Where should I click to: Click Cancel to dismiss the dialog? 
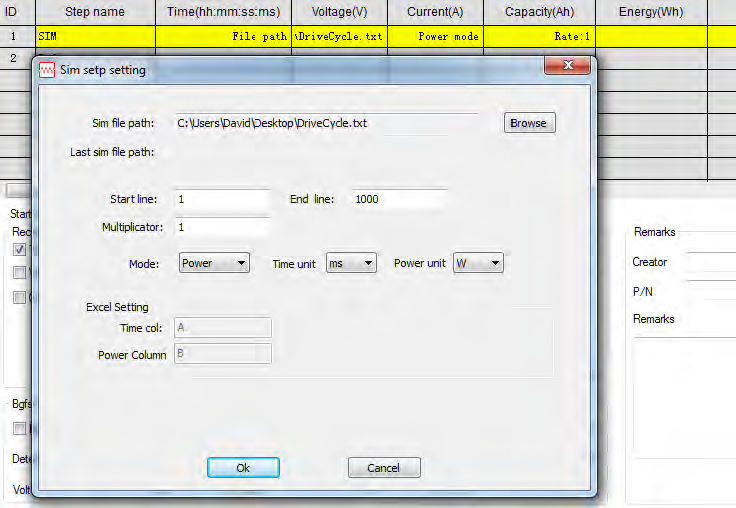[384, 468]
